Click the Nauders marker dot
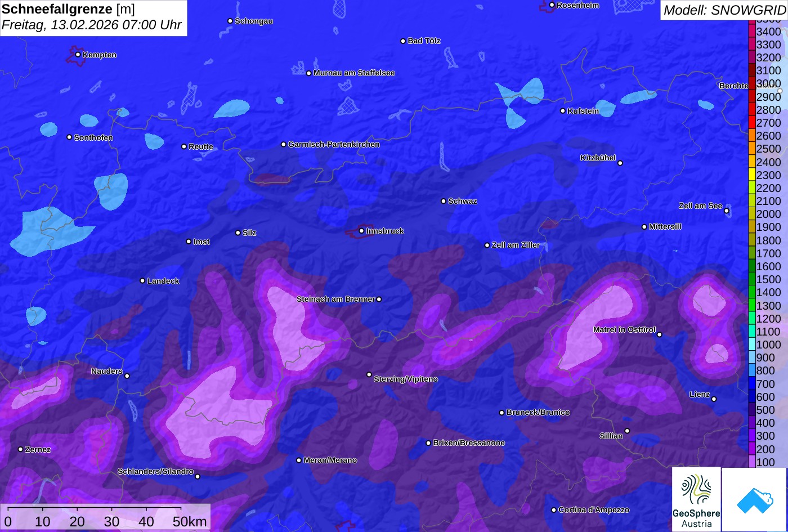Screen dimensions: 788x532 click(x=127, y=376)
